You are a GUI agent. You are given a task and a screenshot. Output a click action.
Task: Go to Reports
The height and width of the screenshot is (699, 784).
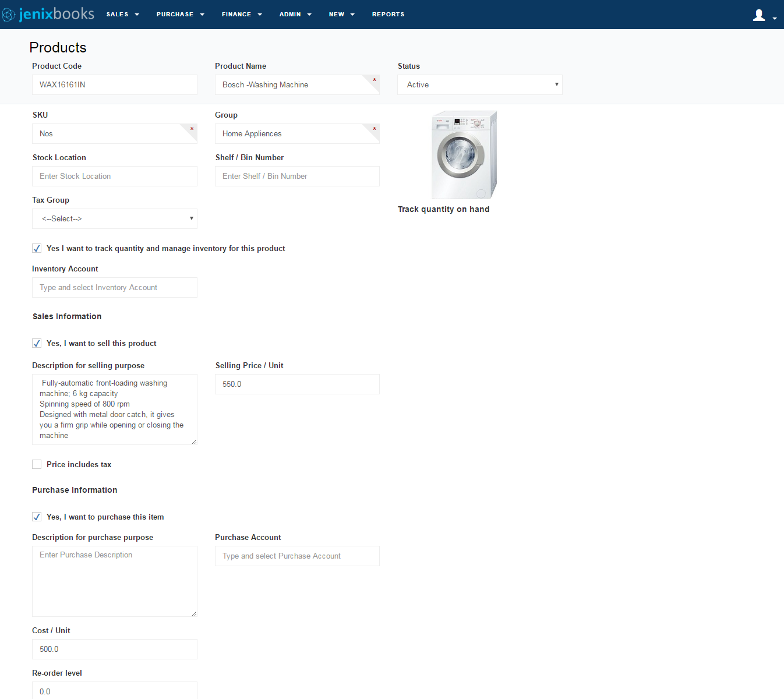pos(388,15)
